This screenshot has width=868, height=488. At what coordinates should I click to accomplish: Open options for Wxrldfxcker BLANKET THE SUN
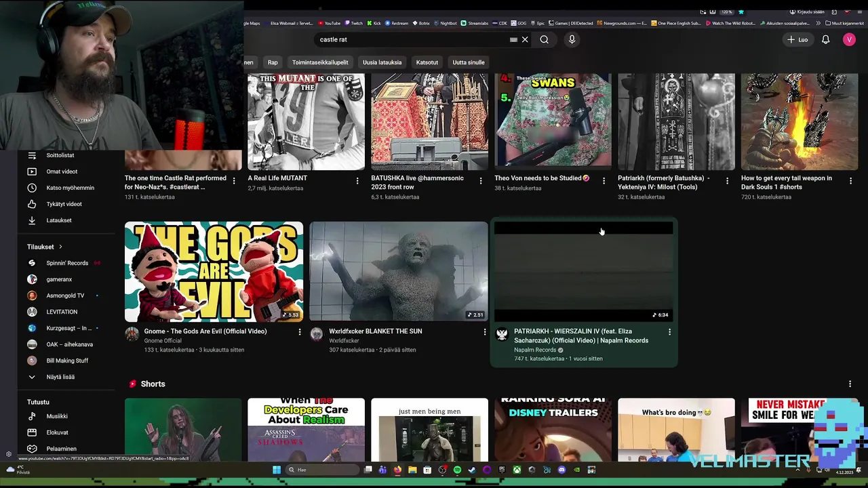coord(484,332)
